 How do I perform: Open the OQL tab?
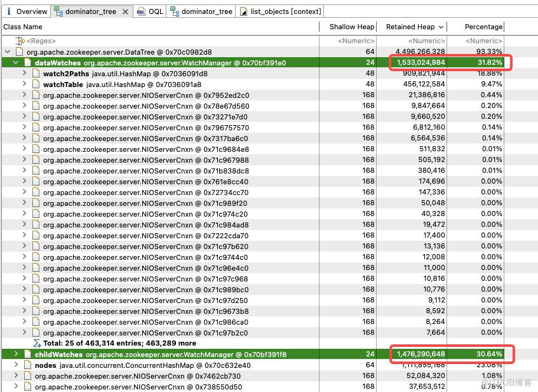click(x=150, y=11)
